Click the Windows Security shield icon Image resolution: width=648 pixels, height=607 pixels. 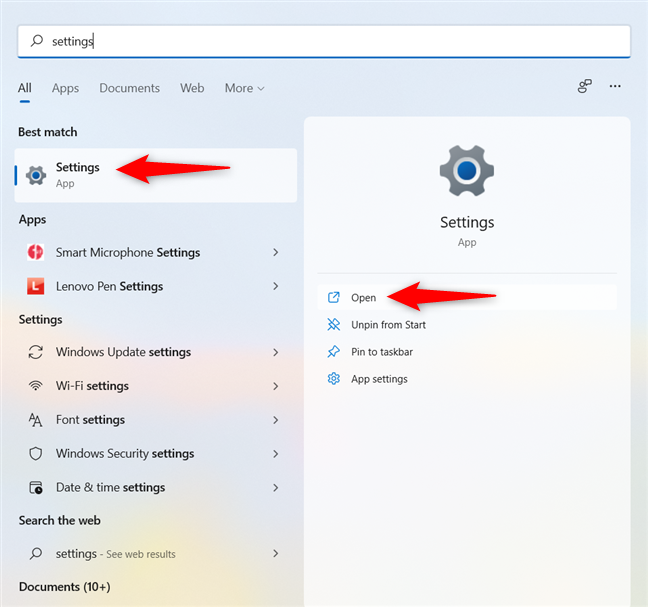36,454
